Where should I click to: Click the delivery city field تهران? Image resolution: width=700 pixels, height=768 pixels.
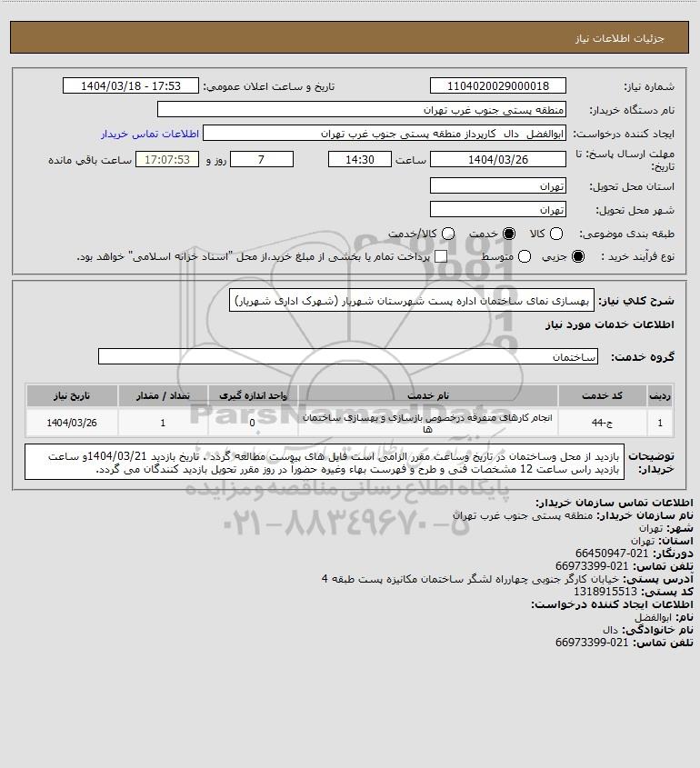[x=497, y=210]
